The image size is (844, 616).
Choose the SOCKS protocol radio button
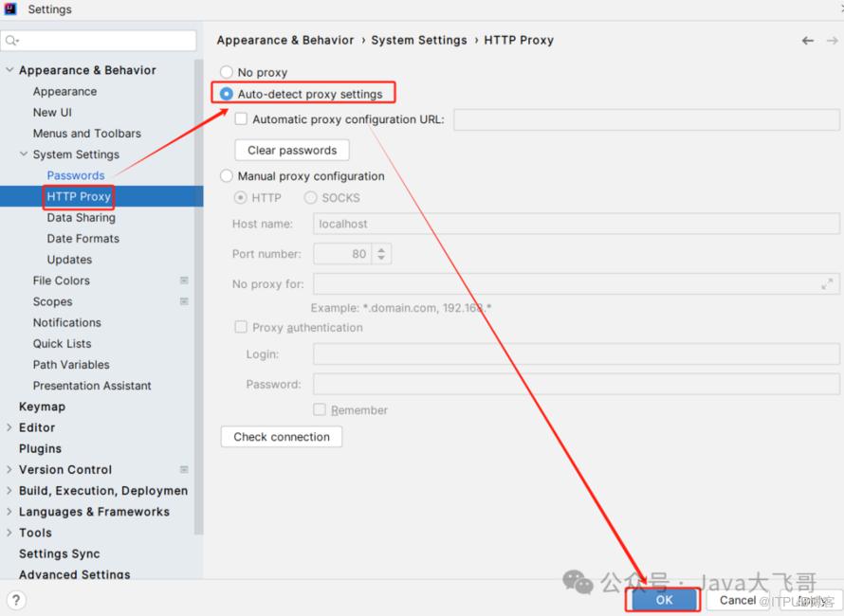point(311,197)
